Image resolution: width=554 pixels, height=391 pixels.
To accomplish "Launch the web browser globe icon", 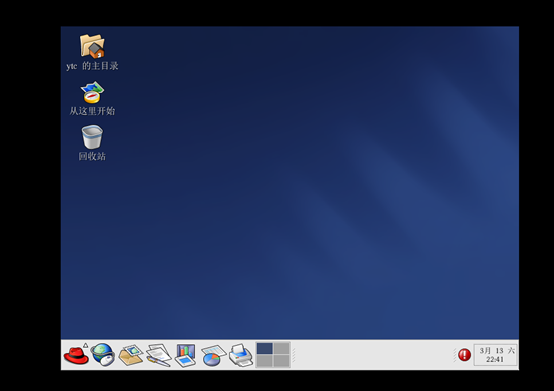I will (x=103, y=355).
